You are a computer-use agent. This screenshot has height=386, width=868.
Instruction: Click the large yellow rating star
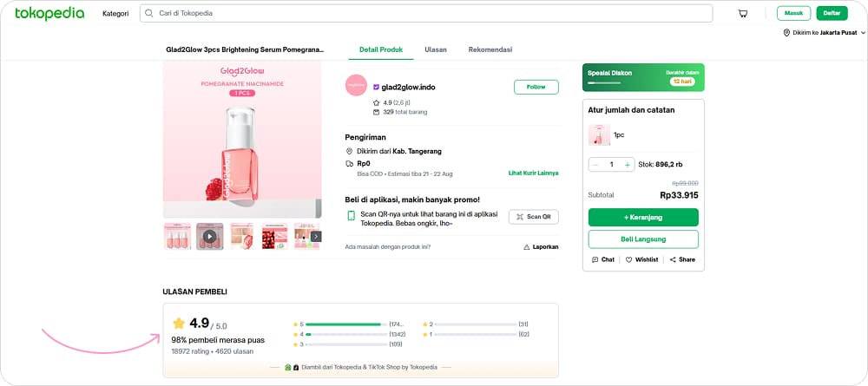179,323
